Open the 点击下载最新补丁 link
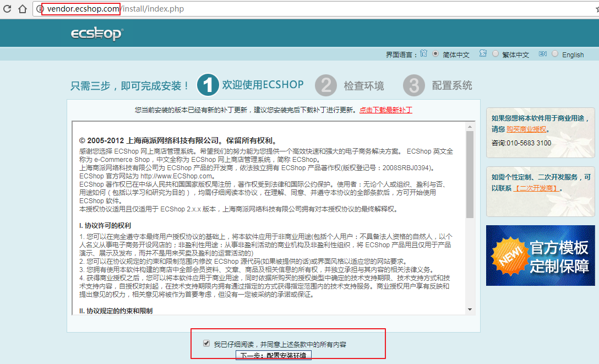599x364 pixels. (385, 110)
